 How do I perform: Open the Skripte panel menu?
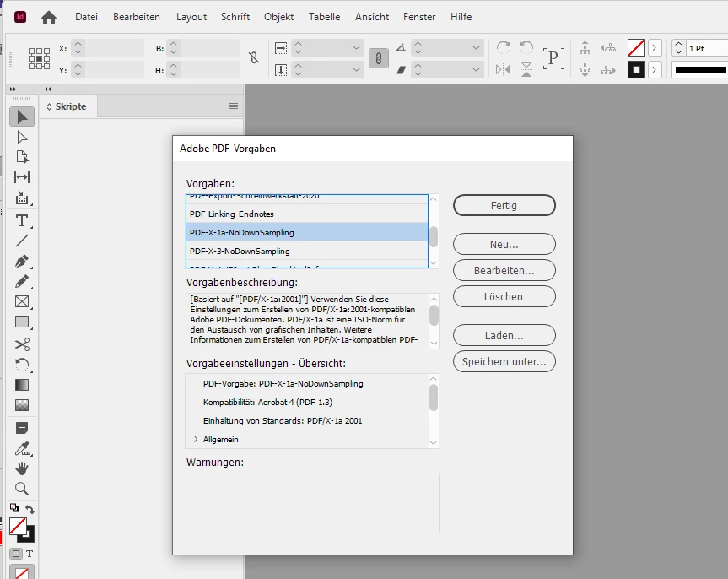(x=234, y=106)
